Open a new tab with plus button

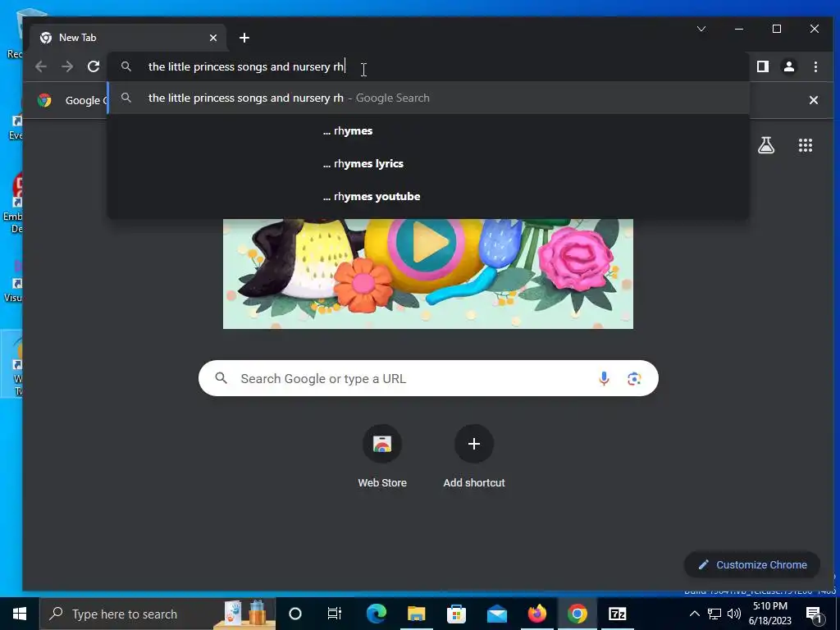click(244, 38)
